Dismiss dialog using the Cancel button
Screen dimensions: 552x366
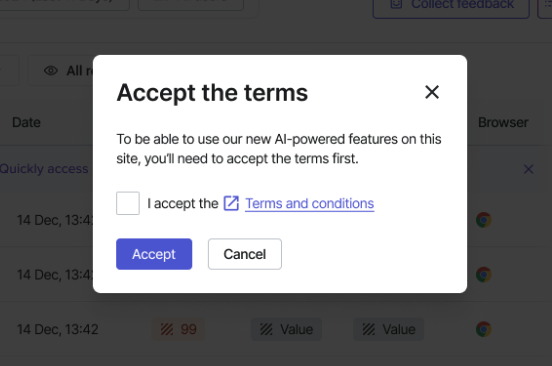click(x=245, y=254)
